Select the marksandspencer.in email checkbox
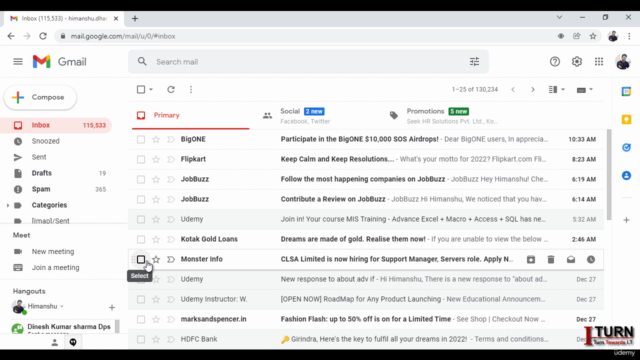 tap(141, 320)
